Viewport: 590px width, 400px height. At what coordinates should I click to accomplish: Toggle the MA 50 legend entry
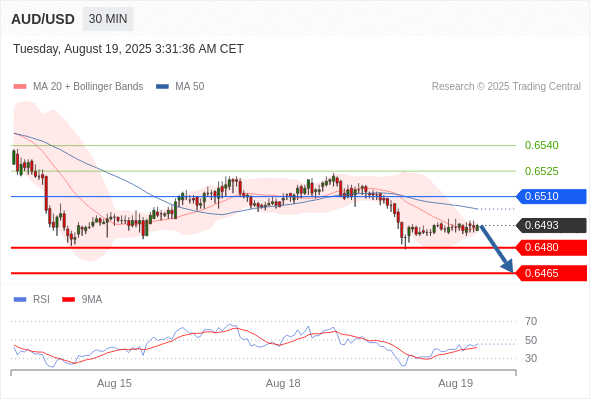[x=180, y=87]
